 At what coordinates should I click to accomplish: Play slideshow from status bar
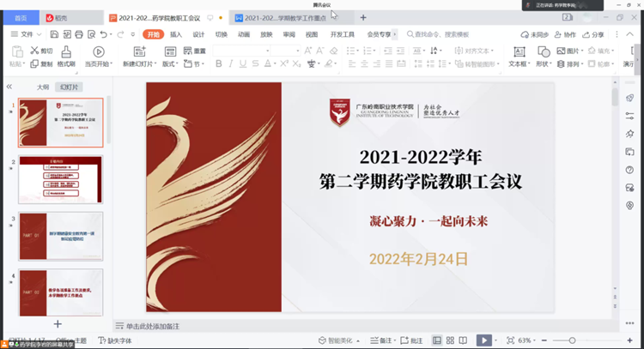coord(483,340)
